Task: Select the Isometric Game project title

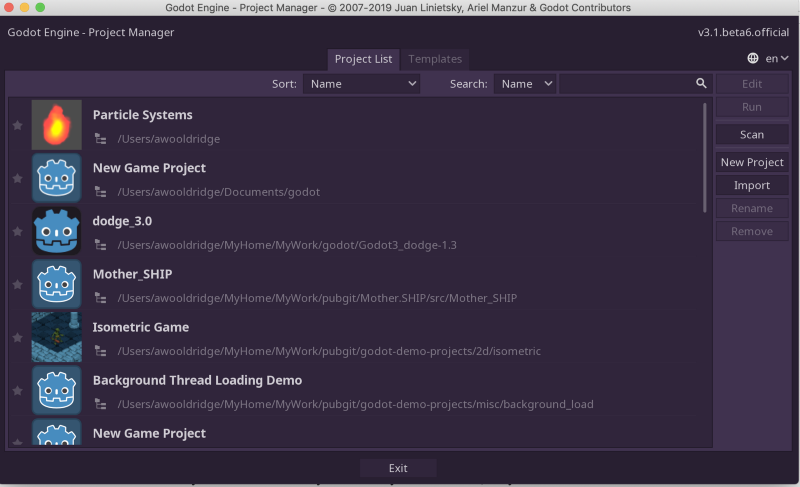Action: (140, 327)
